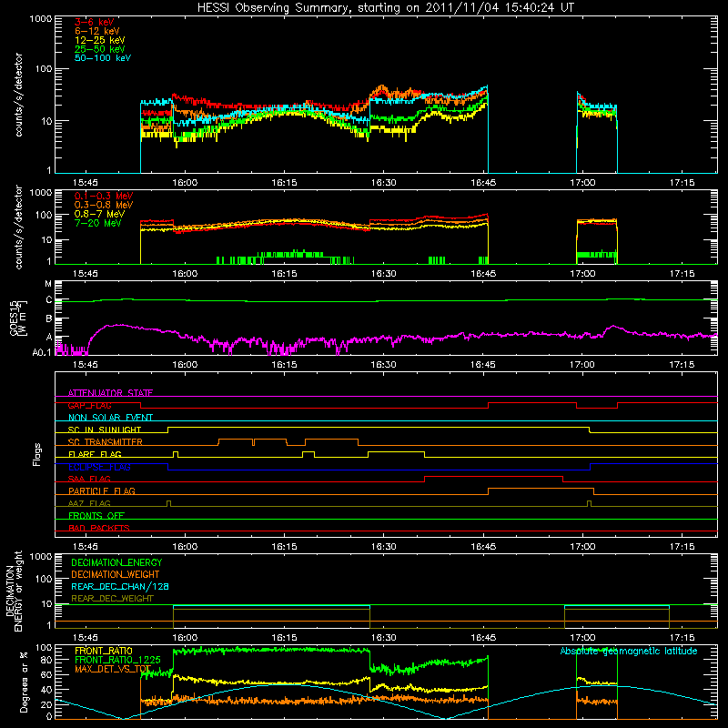
Task: Click the red 0.1-0.3 MeV legend label
Action: pyautogui.click(x=104, y=196)
